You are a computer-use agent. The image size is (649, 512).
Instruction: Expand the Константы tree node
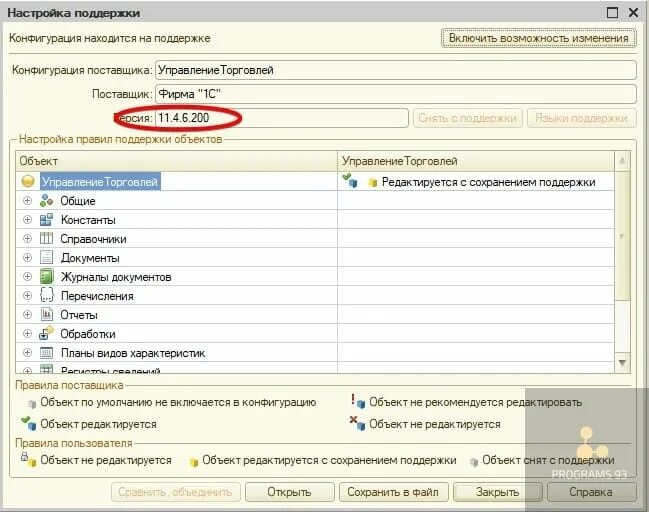click(x=27, y=220)
